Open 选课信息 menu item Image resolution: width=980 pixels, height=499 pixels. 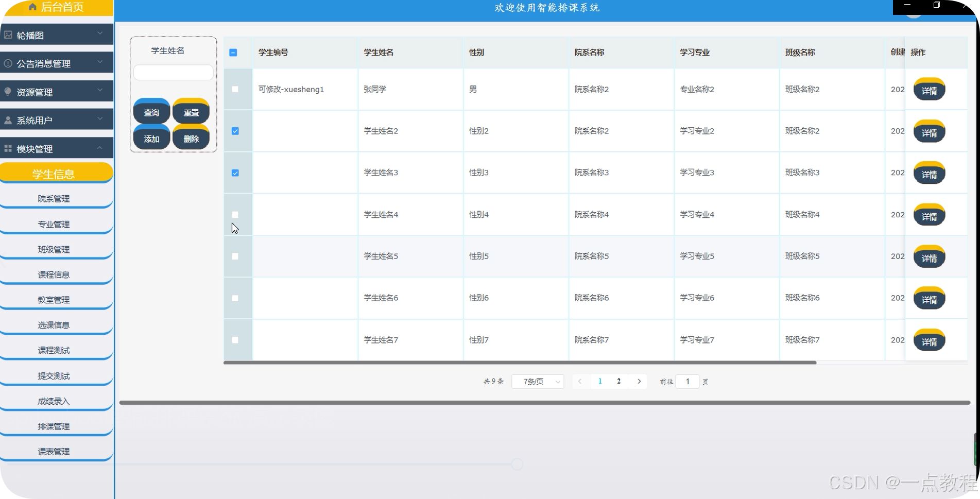(57, 325)
